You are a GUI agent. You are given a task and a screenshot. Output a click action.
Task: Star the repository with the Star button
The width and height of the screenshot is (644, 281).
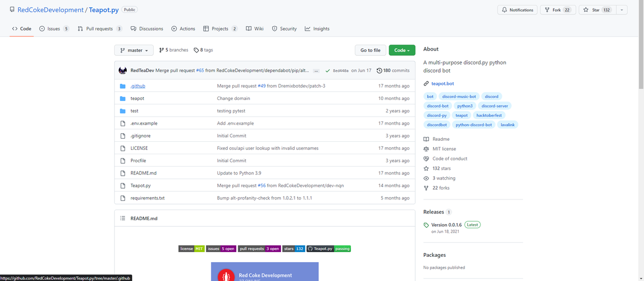[597, 10]
